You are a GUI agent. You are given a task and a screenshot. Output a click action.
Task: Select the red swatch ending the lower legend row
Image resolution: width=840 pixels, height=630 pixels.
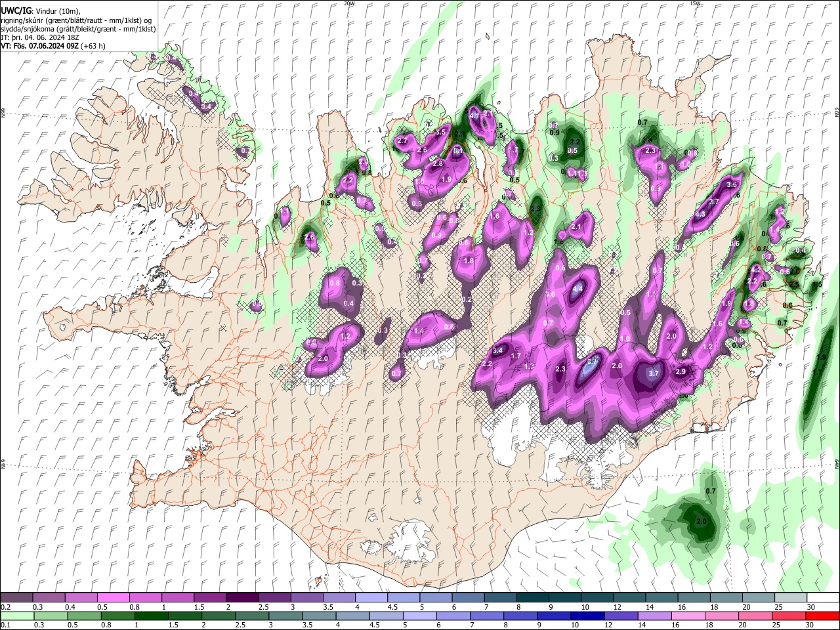coord(822,616)
